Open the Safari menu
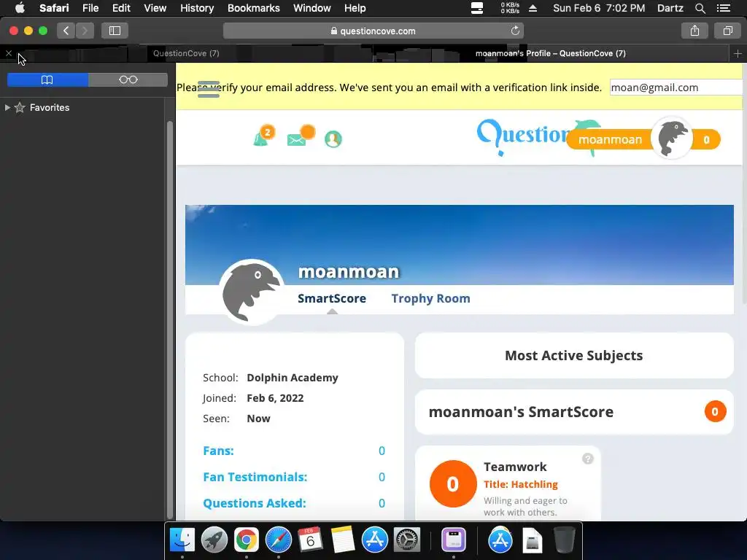This screenshot has height=560, width=747. [x=54, y=8]
